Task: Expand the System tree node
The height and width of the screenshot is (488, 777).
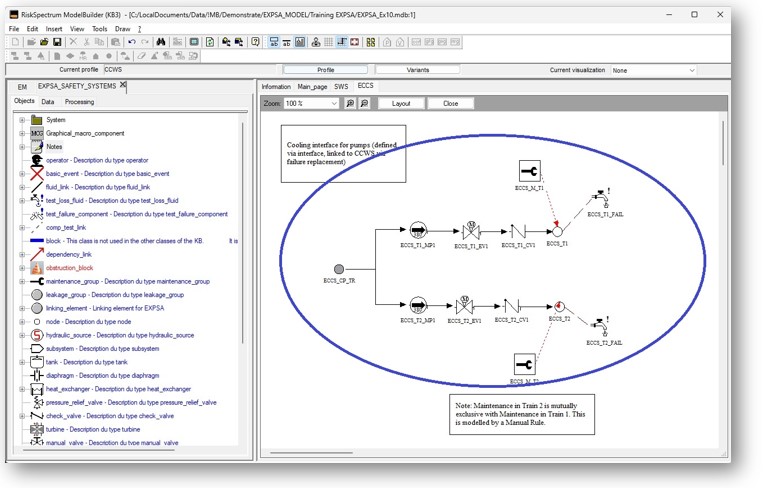Action: coord(21,119)
